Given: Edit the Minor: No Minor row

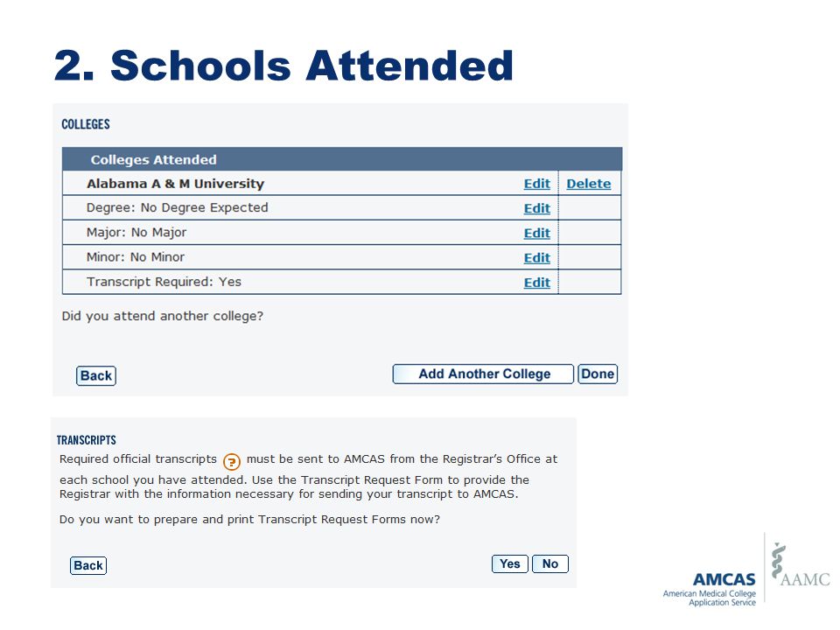Looking at the screenshot, I should 536,257.
